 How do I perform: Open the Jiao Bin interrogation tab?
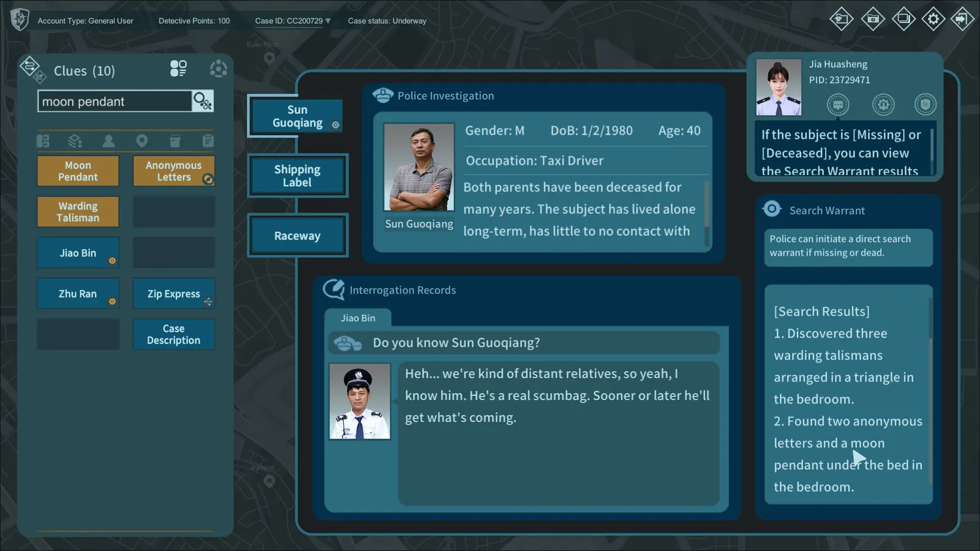pyautogui.click(x=358, y=318)
